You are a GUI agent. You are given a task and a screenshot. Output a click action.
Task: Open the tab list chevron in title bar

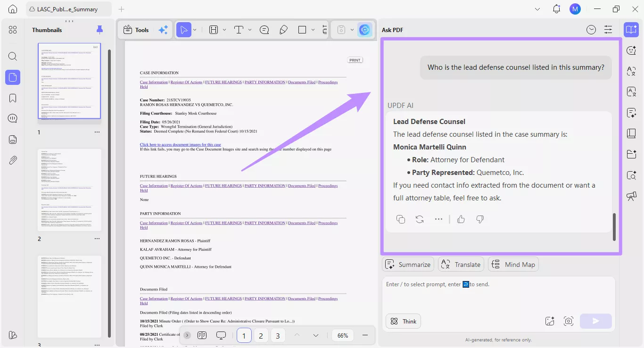[538, 9]
